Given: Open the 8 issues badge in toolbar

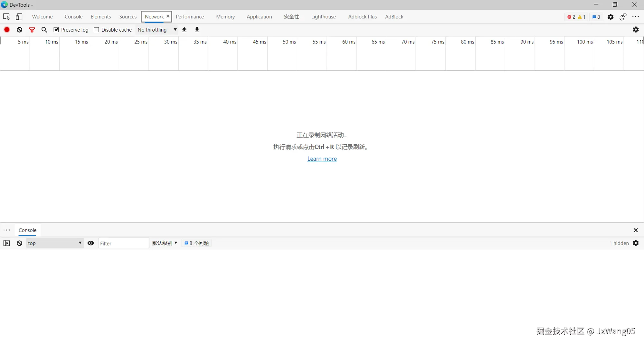Looking at the screenshot, I should [x=596, y=17].
